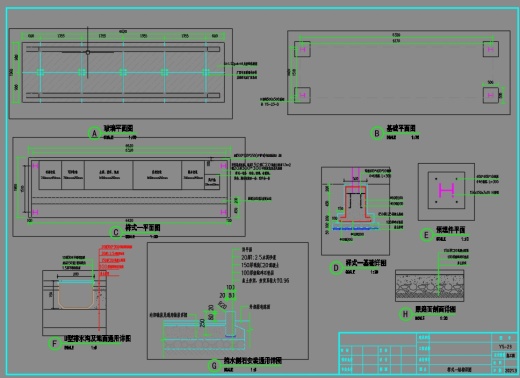The image size is (520, 378).
Task: Click the circled D detail marker
Action: pos(336,268)
